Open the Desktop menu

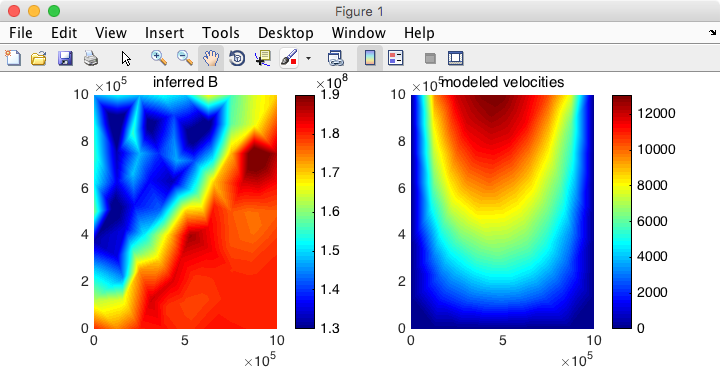tap(286, 33)
